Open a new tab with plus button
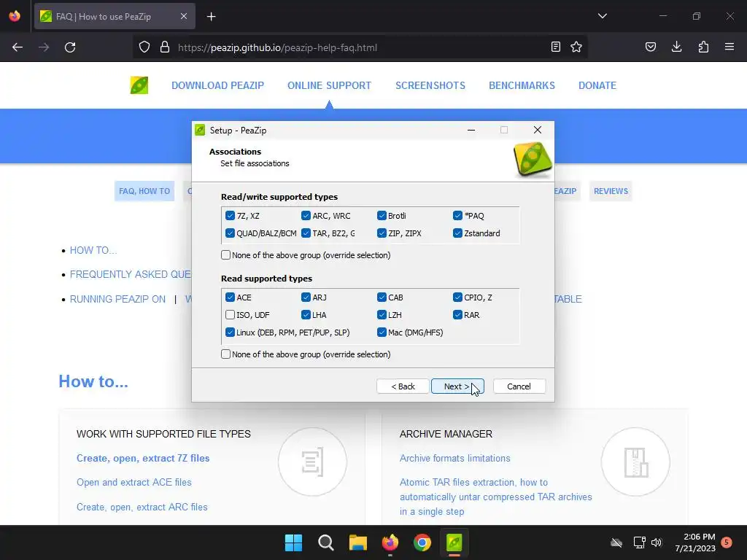Image resolution: width=747 pixels, height=560 pixels. pos(212,17)
